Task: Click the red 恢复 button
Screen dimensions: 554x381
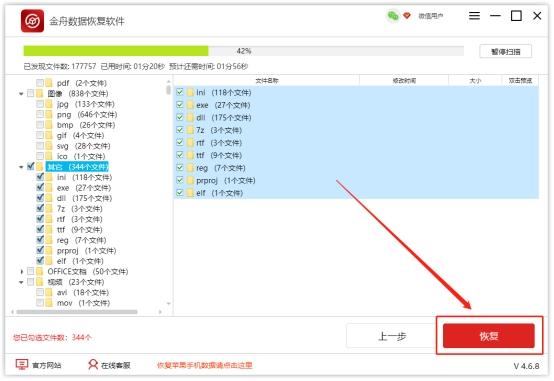Action: [489, 336]
